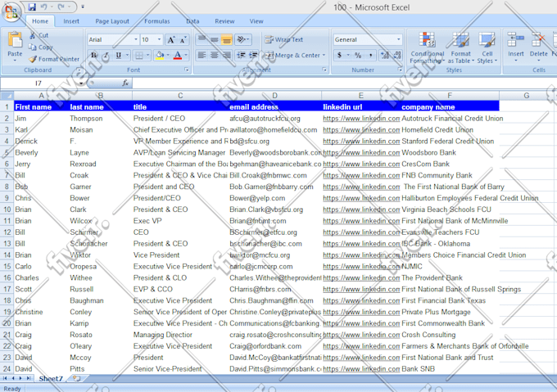Image resolution: width=557 pixels, height=392 pixels.
Task: Decrease decimal places
Action: 397,56
